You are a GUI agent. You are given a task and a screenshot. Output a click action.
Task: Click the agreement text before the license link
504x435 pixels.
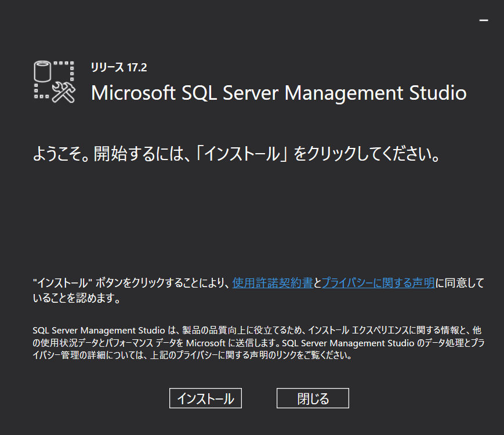click(132, 283)
